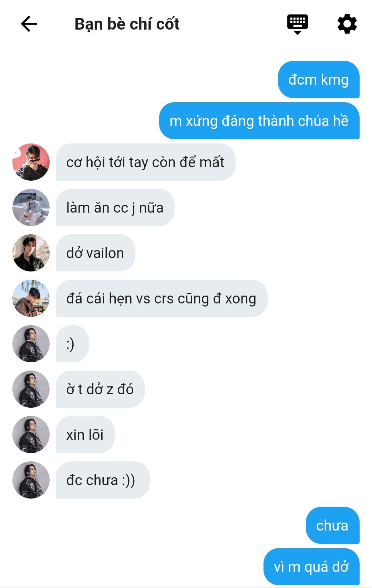The width and height of the screenshot is (372, 588).
Task: Open avatar beside "xin lỗi" message
Action: (x=31, y=435)
